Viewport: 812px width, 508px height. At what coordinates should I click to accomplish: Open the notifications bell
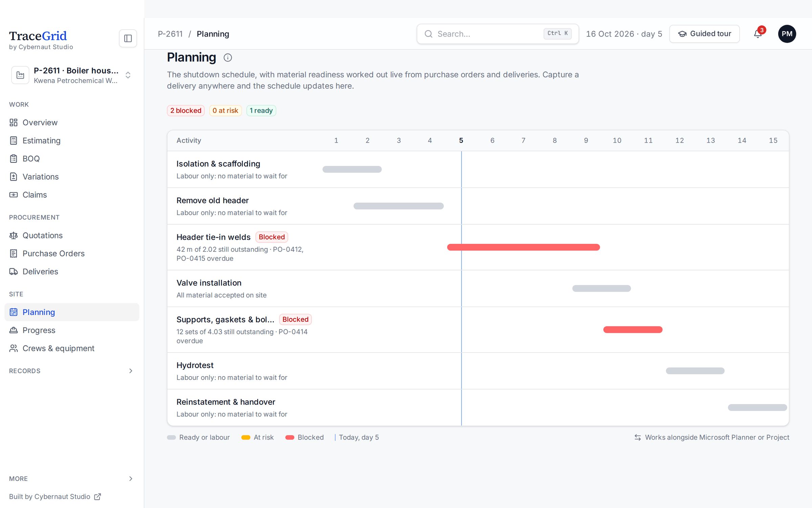tap(758, 34)
